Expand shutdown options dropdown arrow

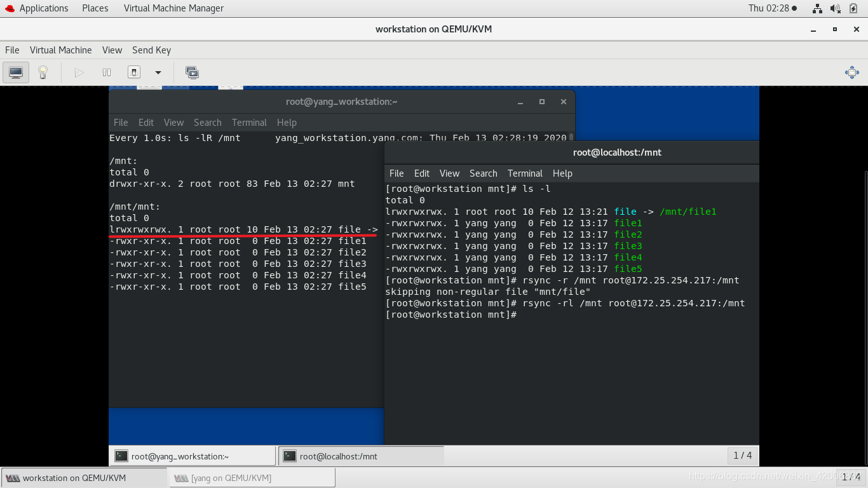pos(158,72)
